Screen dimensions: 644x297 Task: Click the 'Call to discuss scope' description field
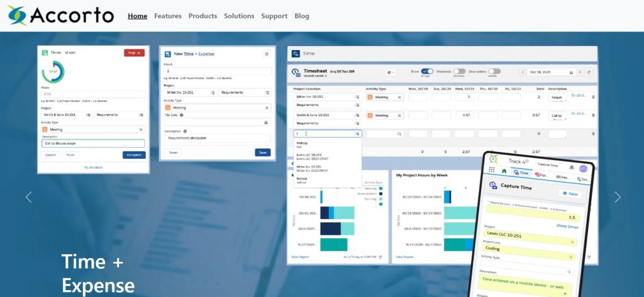point(93,143)
